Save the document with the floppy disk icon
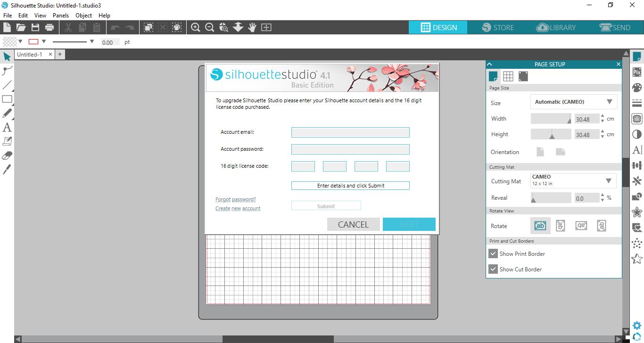 pyautogui.click(x=35, y=27)
